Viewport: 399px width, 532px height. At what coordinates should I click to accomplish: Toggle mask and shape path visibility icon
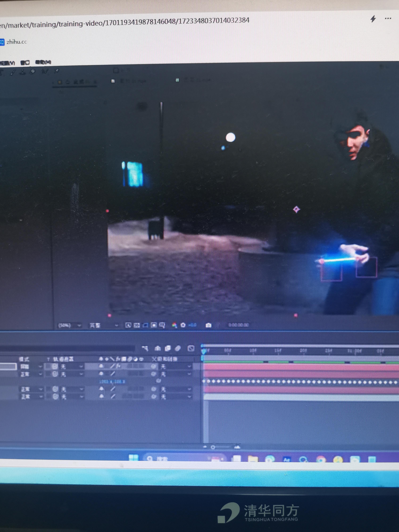click(145, 325)
